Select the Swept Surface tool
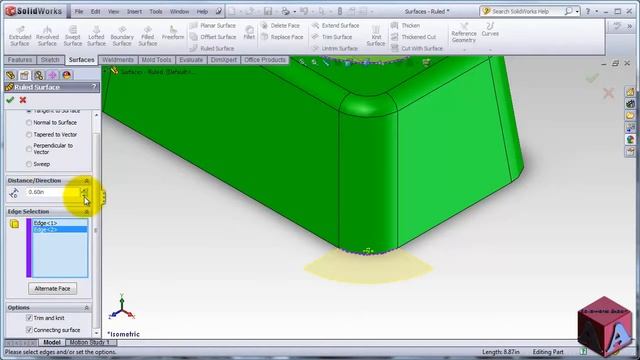The height and width of the screenshot is (360, 640). point(73,36)
